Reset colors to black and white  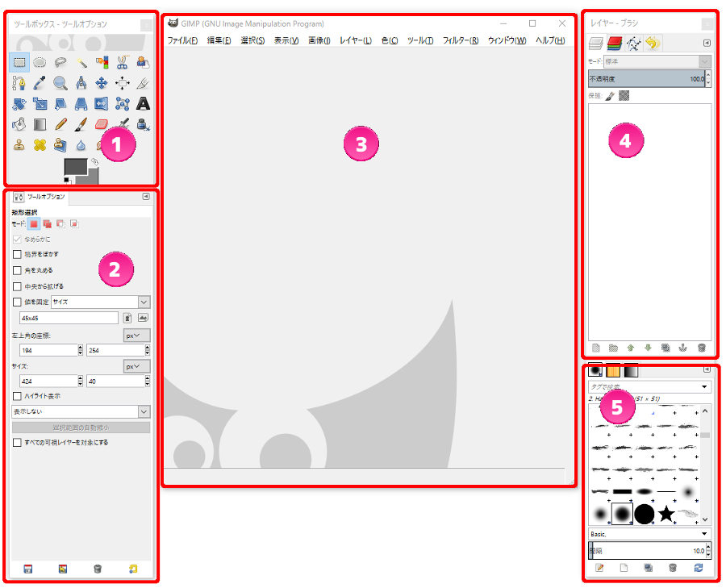pos(67,180)
